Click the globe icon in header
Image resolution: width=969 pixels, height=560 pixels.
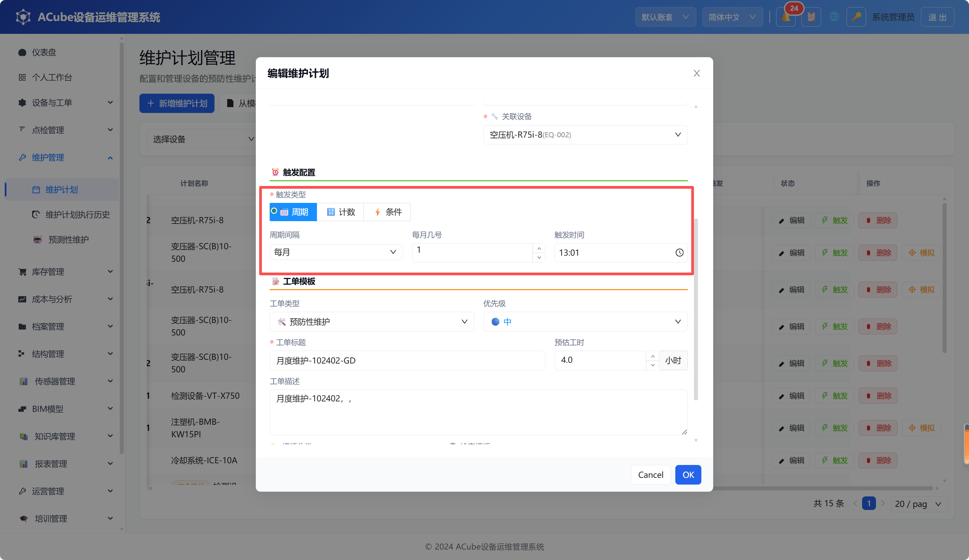[x=834, y=17]
